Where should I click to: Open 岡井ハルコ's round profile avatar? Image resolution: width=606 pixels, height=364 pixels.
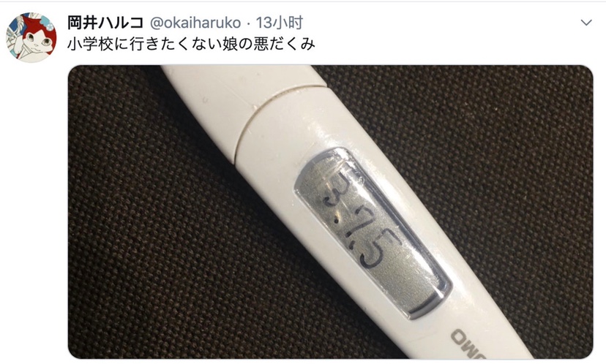coord(31,37)
